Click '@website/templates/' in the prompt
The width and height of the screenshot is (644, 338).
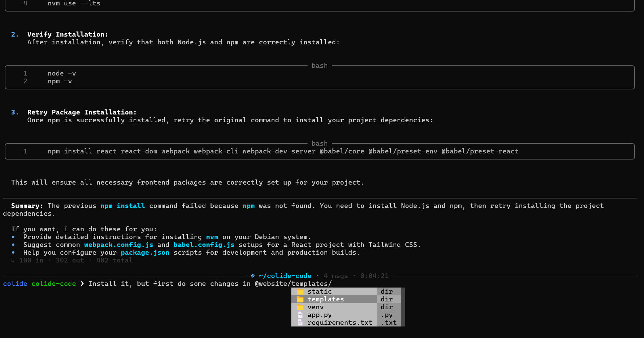coord(293,284)
